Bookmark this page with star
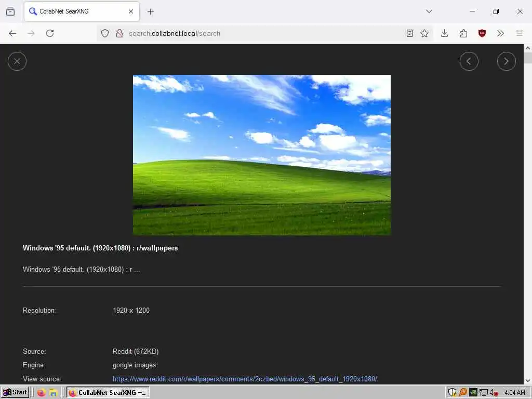Viewport: 532px width, 399px height. pos(424,33)
